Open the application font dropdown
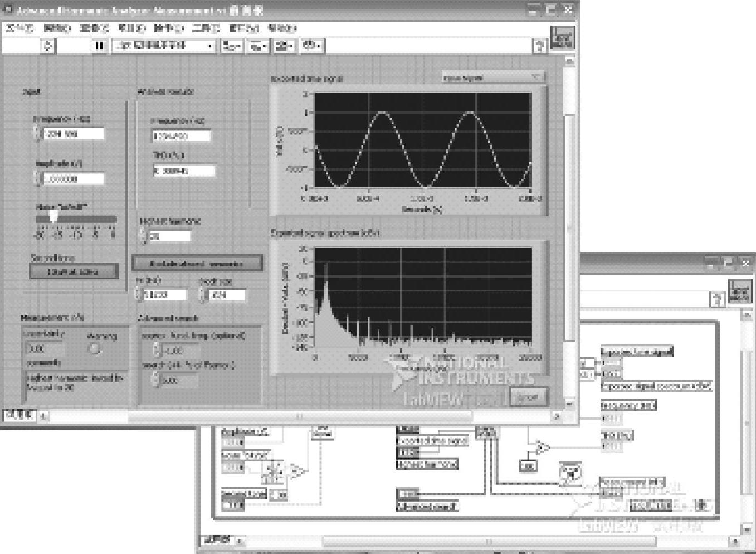Screen dimensions: 756x554 (164, 46)
